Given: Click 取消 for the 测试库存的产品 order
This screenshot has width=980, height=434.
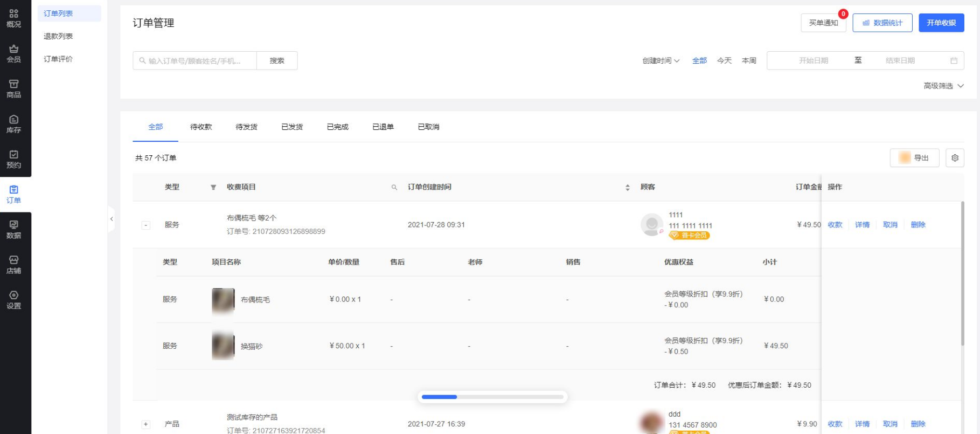Looking at the screenshot, I should 890,424.
